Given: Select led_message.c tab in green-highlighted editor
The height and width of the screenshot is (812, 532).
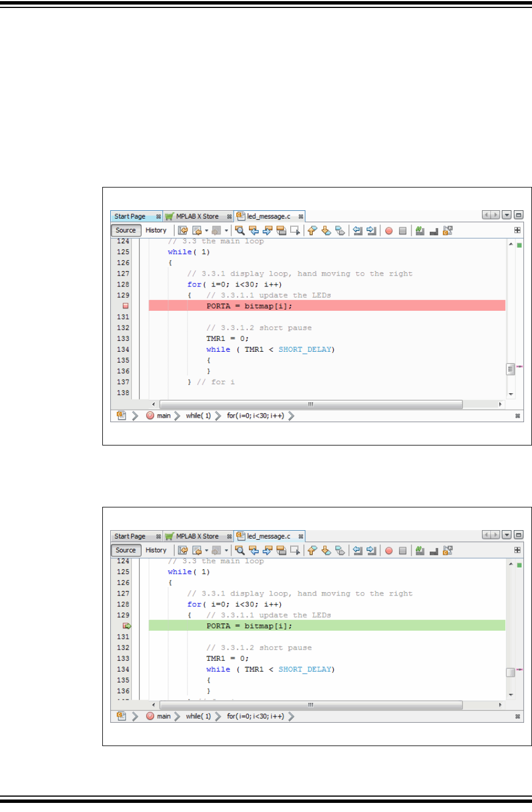Looking at the screenshot, I should (269, 536).
